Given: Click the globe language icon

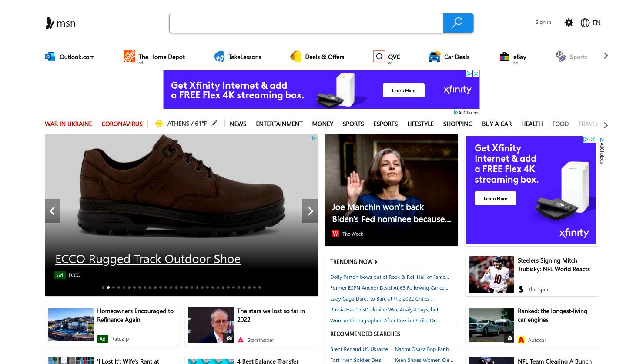Looking at the screenshot, I should pyautogui.click(x=585, y=23).
